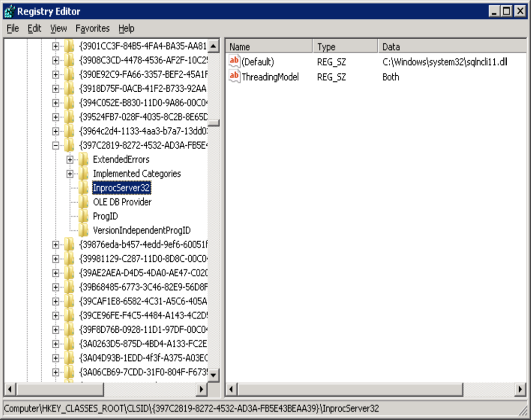Click folder icon of {3A04D93B-1EDD-4f3f key

point(69,358)
